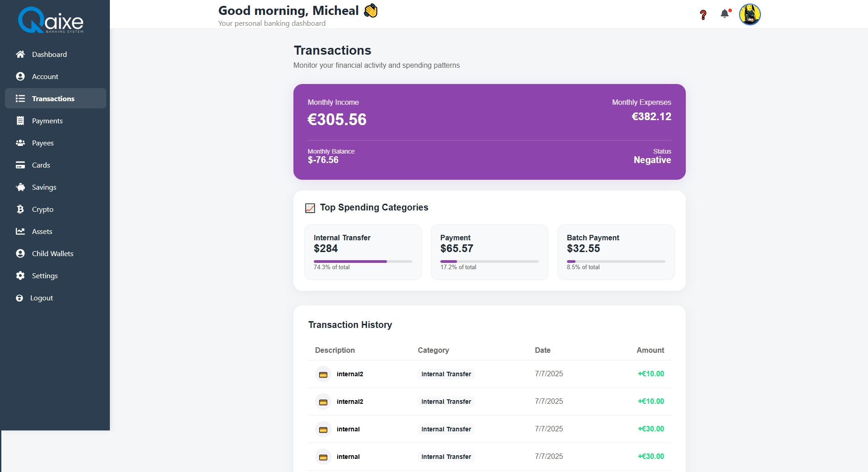Click the Assets chart icon
This screenshot has width=868, height=472.
tap(20, 231)
